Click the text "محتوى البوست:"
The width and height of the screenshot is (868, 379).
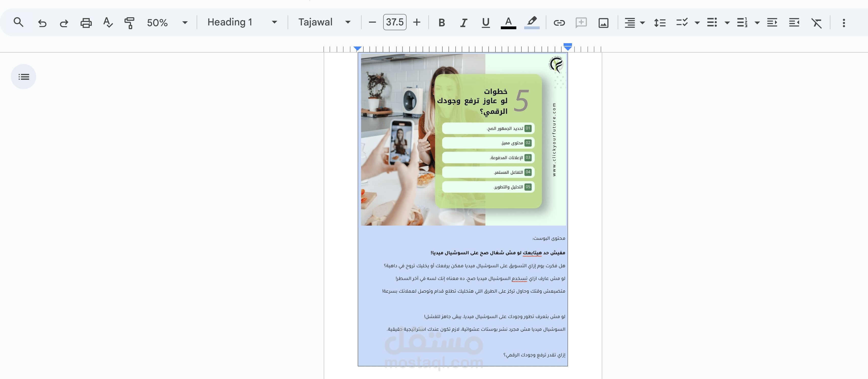549,238
